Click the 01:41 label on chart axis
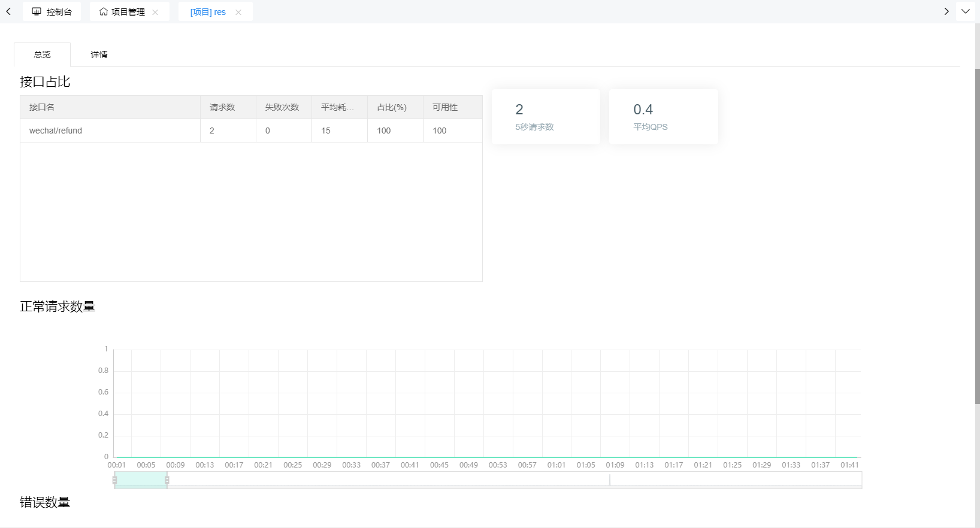The image size is (980, 528). [x=849, y=465]
